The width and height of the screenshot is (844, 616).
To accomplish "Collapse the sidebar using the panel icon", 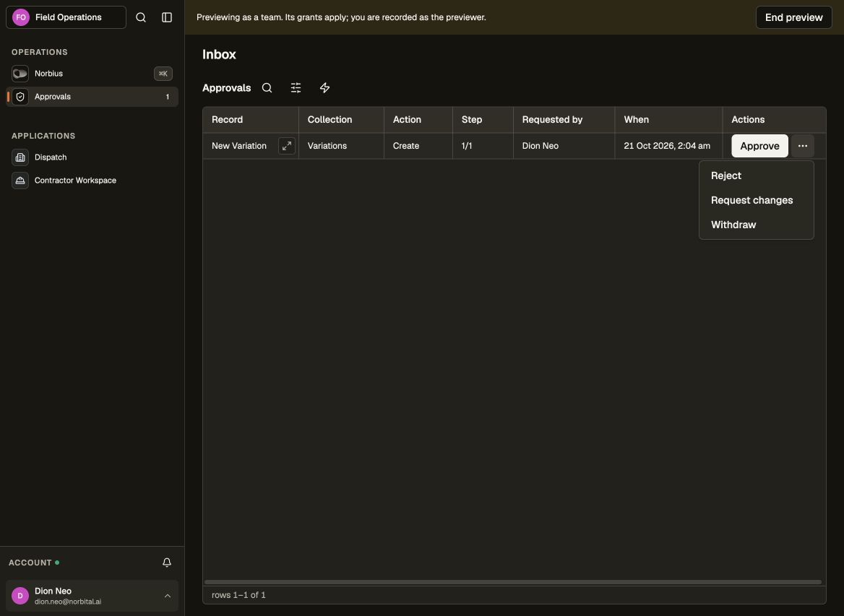I will 167,17.
